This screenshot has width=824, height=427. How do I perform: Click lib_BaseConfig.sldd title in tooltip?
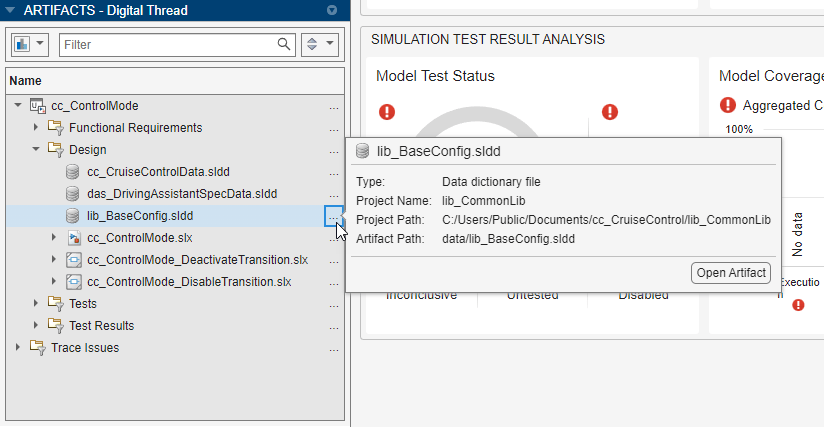(x=439, y=151)
